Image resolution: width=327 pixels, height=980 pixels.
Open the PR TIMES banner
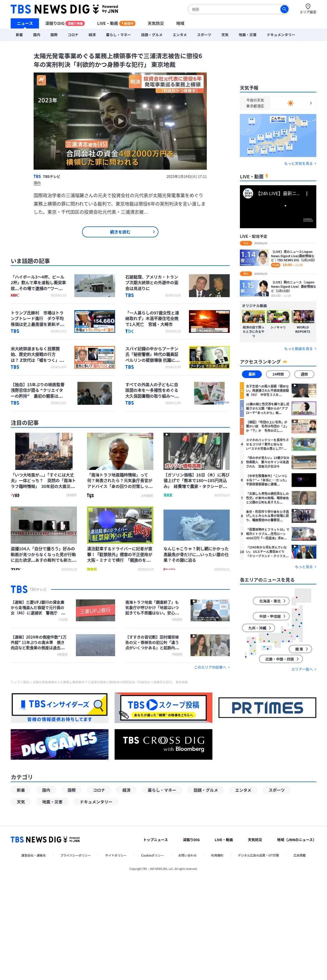[x=267, y=708]
